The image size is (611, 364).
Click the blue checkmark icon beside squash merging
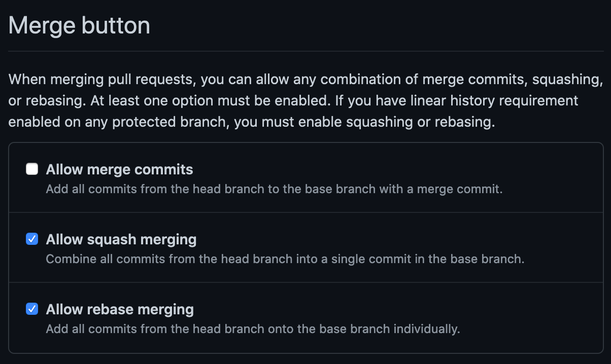pos(32,239)
